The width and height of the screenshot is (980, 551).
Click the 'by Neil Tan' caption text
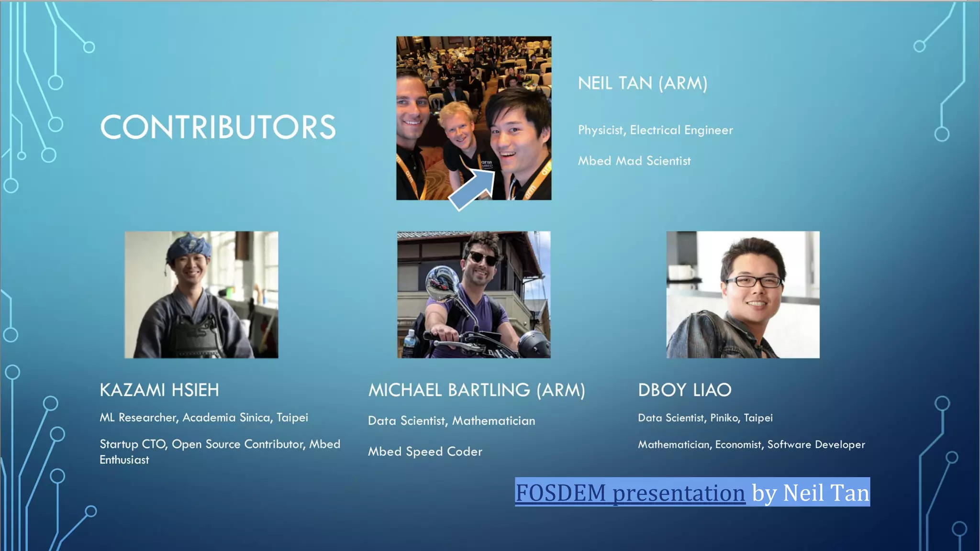click(810, 493)
